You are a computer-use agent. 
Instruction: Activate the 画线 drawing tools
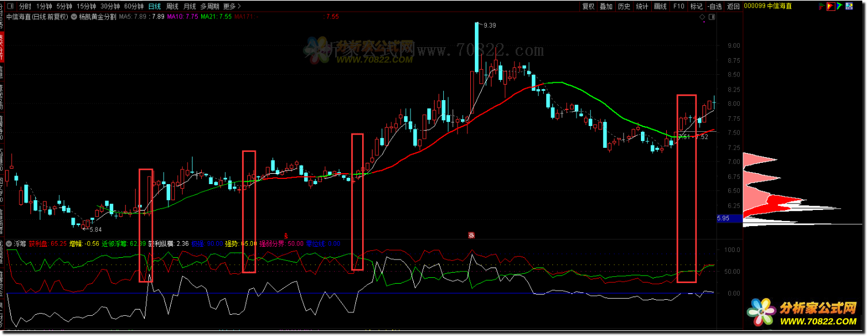pyautogui.click(x=661, y=6)
